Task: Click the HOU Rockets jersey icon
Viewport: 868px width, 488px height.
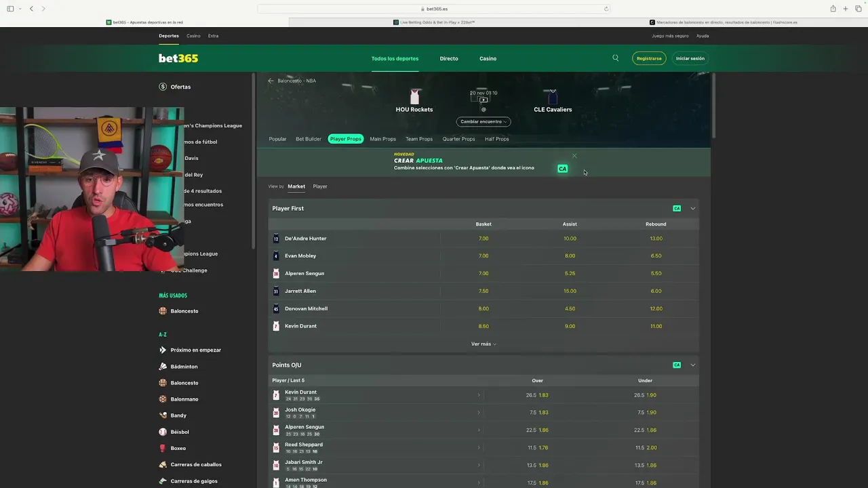Action: 414,96
